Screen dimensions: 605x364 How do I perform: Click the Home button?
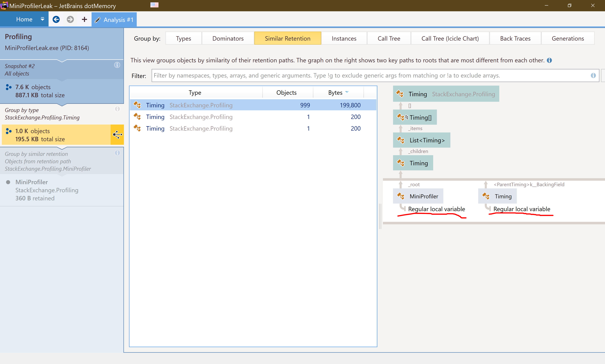click(24, 19)
